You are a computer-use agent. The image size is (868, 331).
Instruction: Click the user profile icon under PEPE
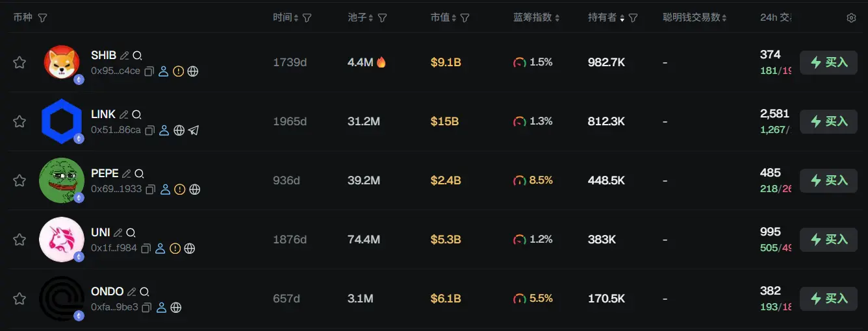(x=165, y=190)
